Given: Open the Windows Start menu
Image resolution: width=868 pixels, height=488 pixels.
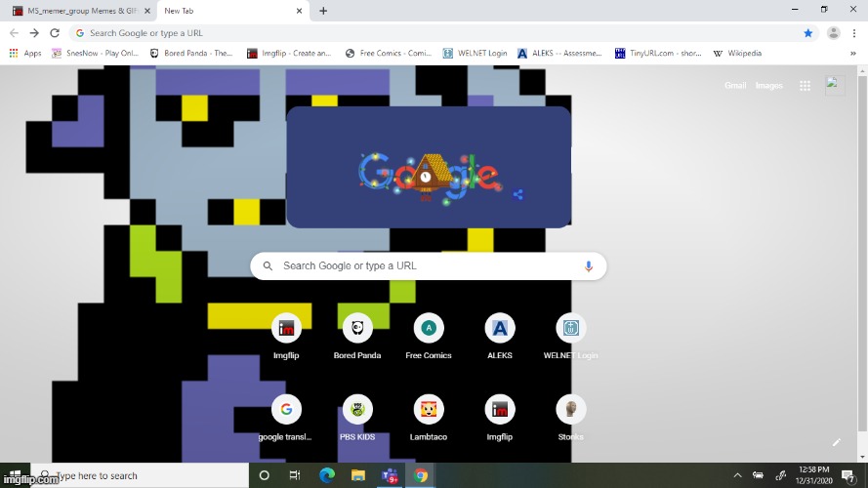Looking at the screenshot, I should click(x=16, y=475).
